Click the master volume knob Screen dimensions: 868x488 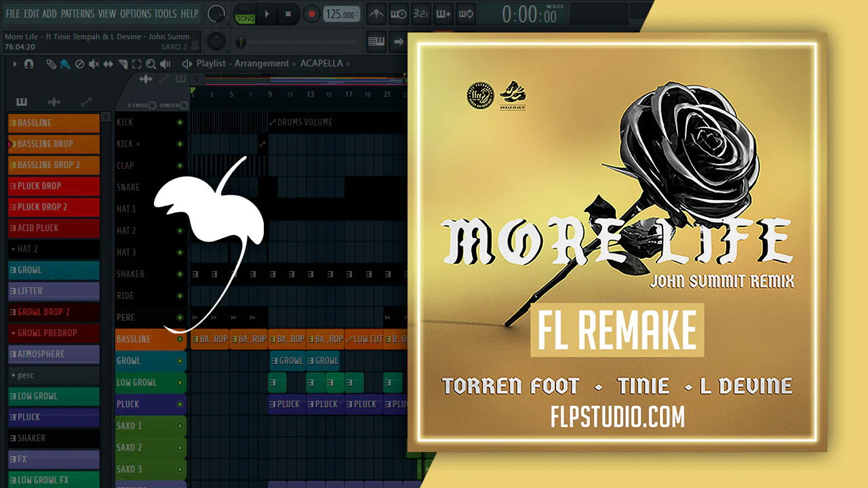216,14
